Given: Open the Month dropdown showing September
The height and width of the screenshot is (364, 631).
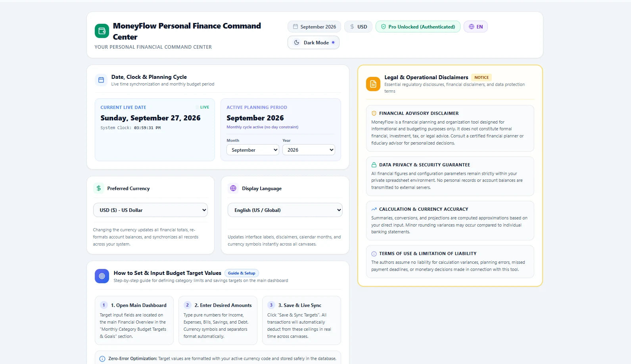Looking at the screenshot, I should tap(253, 150).
